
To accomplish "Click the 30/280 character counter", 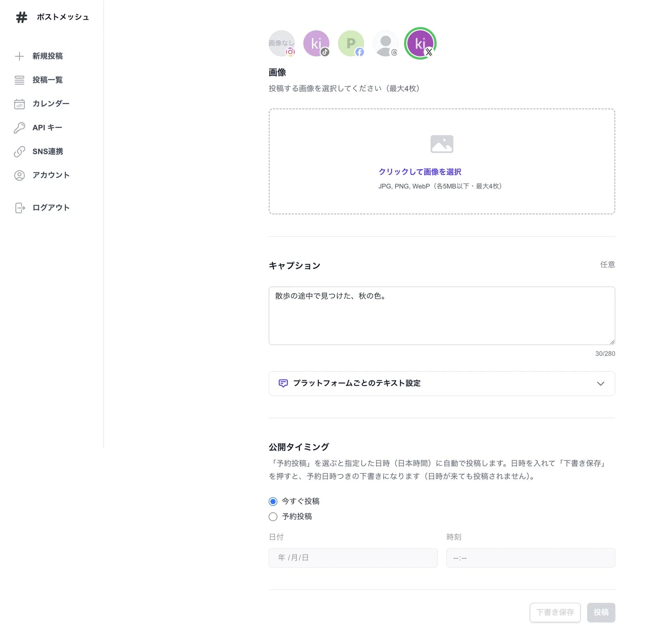I will pyautogui.click(x=605, y=353).
